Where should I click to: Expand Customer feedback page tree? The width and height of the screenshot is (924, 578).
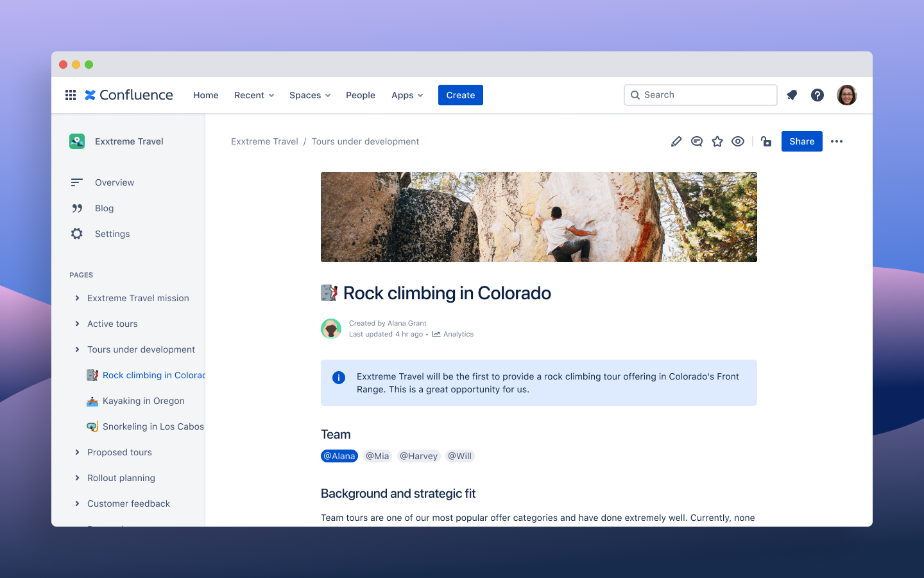pyautogui.click(x=77, y=504)
